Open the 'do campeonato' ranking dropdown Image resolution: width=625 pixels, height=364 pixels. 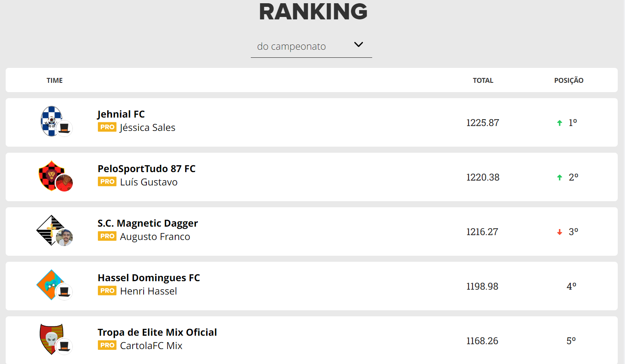tap(311, 46)
